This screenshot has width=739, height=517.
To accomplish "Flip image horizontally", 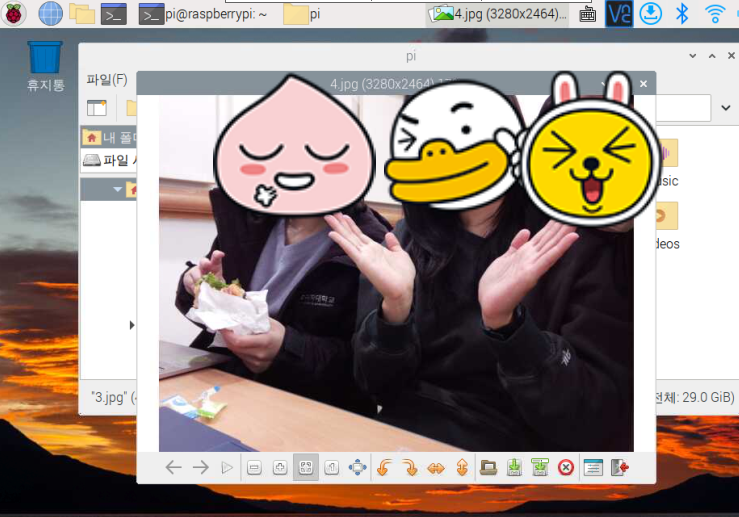I will [x=436, y=468].
